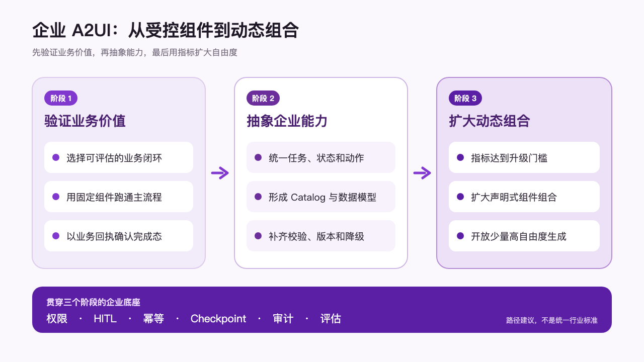Select the item '形成 Catalog 与数据模型'
Viewport: 644px width, 362px height.
(321, 197)
